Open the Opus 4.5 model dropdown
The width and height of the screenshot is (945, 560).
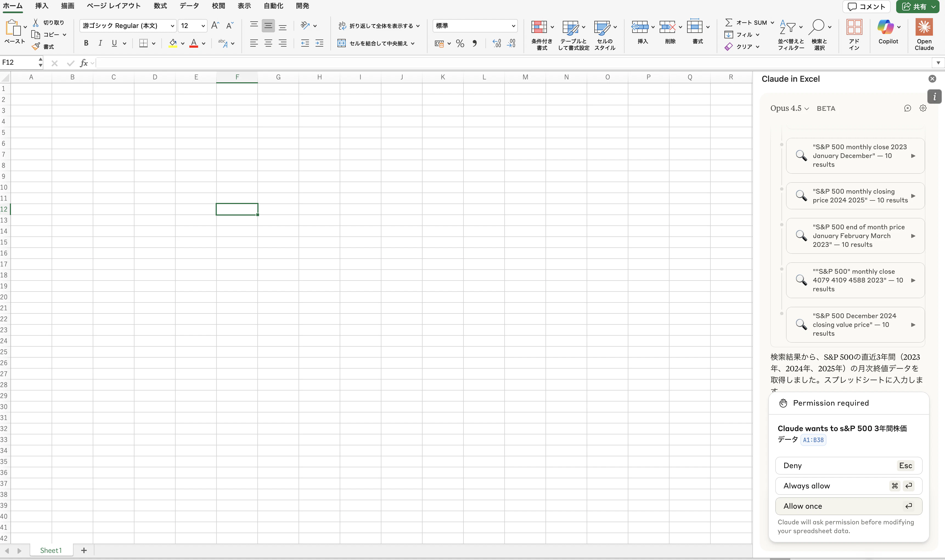(789, 108)
